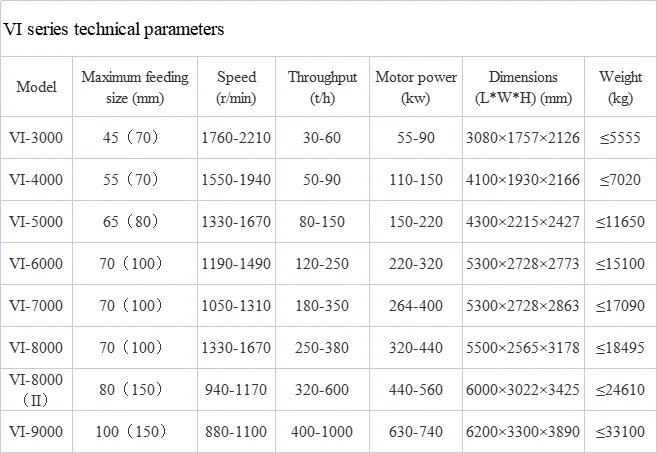Select the Speed (r/min) column header
657x453 pixels.
coord(236,87)
